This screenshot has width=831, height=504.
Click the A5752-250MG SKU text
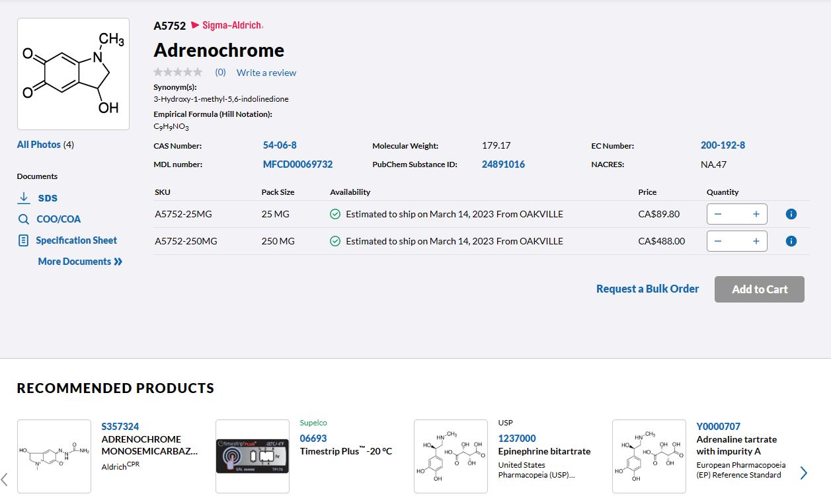point(186,241)
